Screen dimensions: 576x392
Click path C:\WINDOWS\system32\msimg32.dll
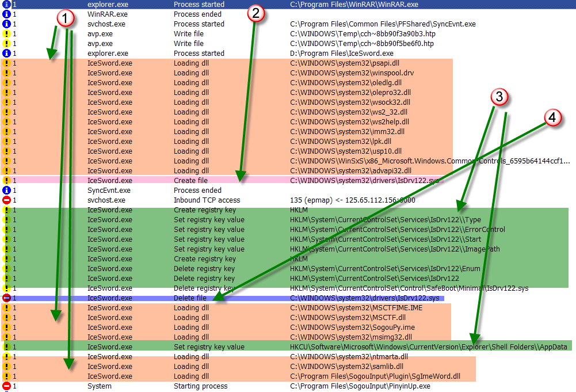pos(351,337)
